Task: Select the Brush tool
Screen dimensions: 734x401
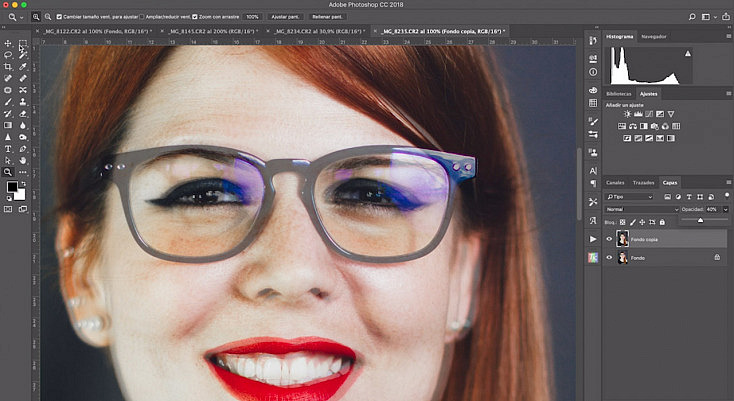Action: [x=8, y=102]
